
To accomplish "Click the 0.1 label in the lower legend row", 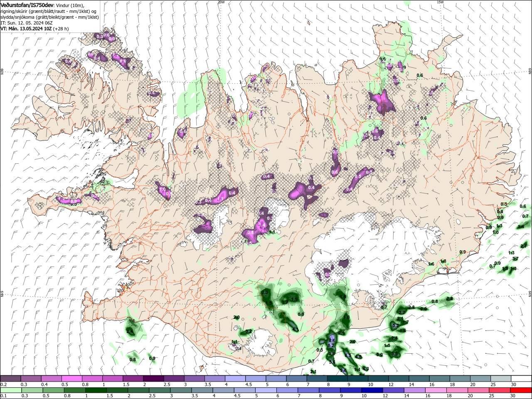I will (x=4, y=396).
